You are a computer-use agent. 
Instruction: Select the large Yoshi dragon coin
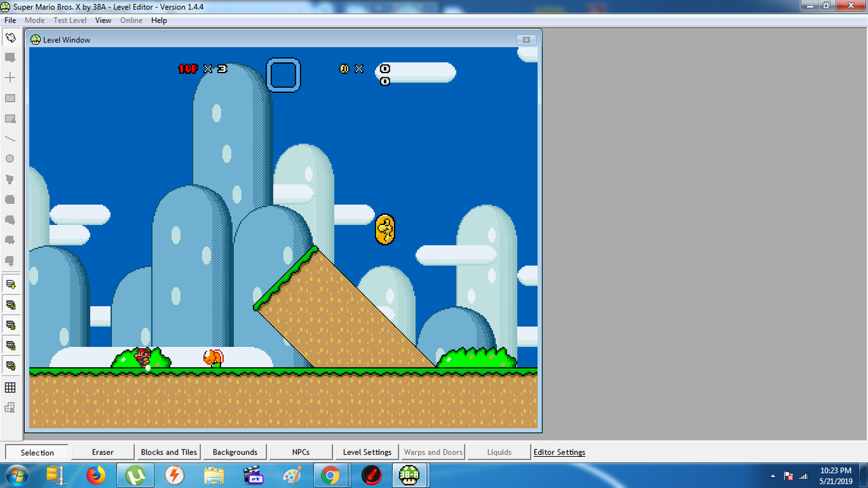click(385, 229)
